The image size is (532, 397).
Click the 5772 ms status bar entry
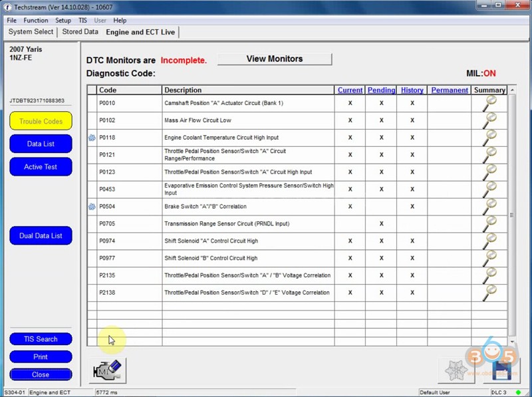[106, 392]
